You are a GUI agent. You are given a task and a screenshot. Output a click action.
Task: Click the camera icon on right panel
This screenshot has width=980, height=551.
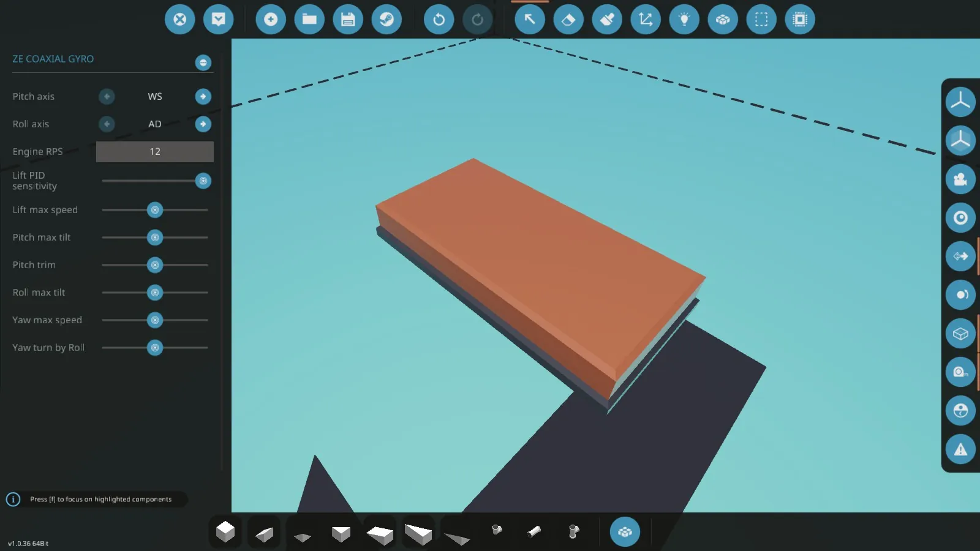pyautogui.click(x=960, y=179)
